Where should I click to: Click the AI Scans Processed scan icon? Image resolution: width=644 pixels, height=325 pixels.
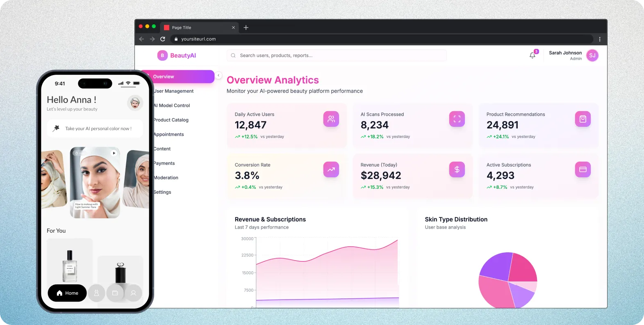pos(457,119)
